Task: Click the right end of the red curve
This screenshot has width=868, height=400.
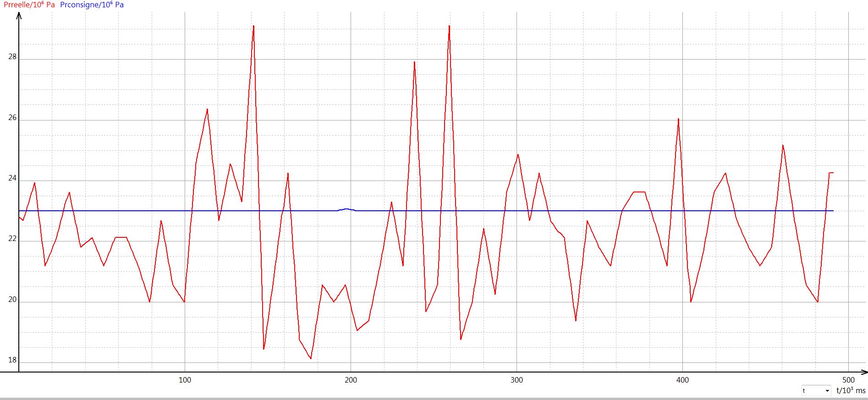Action: pos(832,173)
